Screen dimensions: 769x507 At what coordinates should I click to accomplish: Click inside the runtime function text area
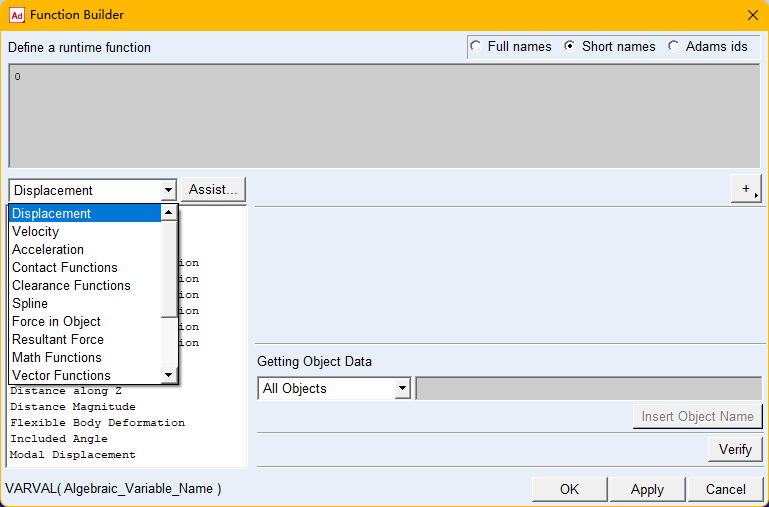[x=384, y=116]
